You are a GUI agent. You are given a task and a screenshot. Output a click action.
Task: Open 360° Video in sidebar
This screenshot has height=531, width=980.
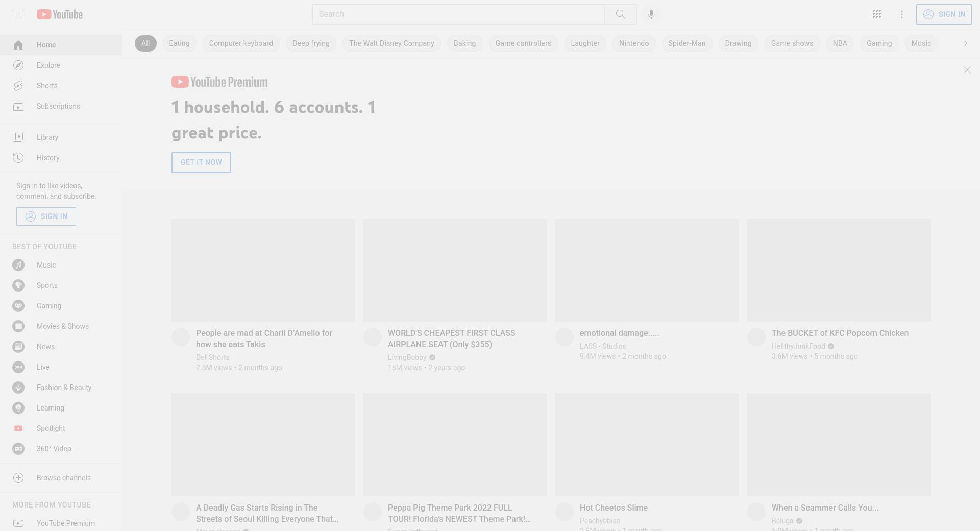point(61,449)
